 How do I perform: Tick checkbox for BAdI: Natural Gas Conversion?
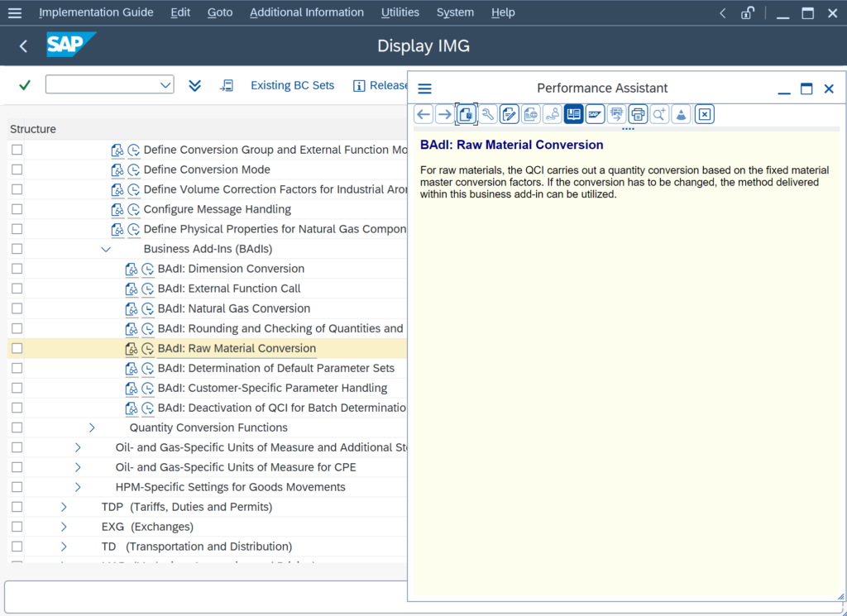(x=17, y=308)
